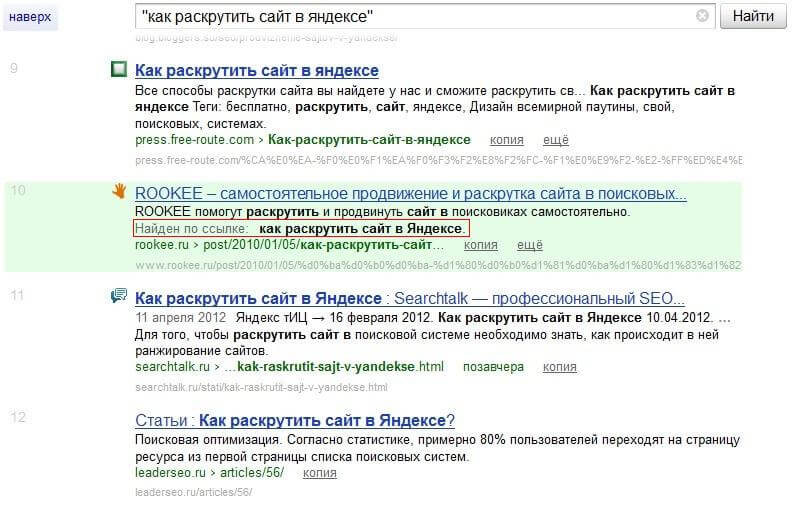Screen dimensions: 800x506
Task: Click the orange hand favicon next to ROOKEE
Action: click(x=119, y=191)
